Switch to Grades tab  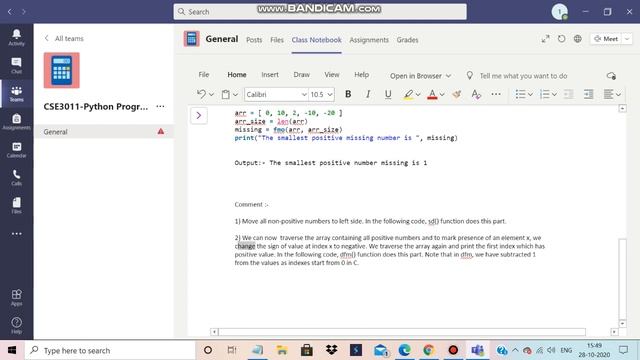coord(407,40)
